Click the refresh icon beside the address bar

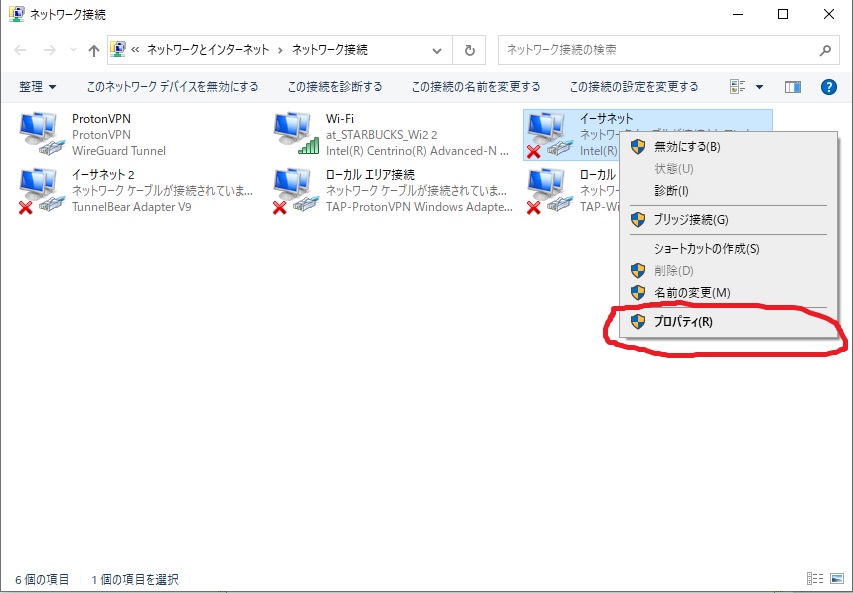pyautogui.click(x=470, y=50)
